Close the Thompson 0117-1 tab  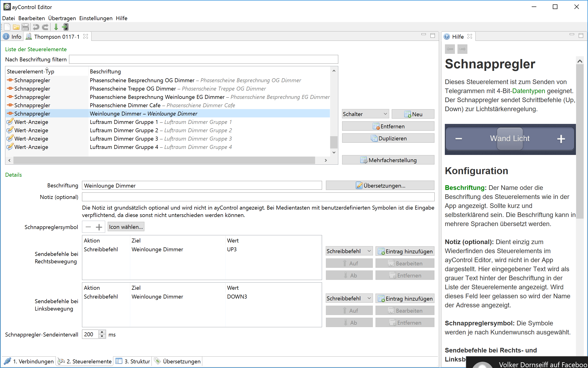[x=85, y=36]
